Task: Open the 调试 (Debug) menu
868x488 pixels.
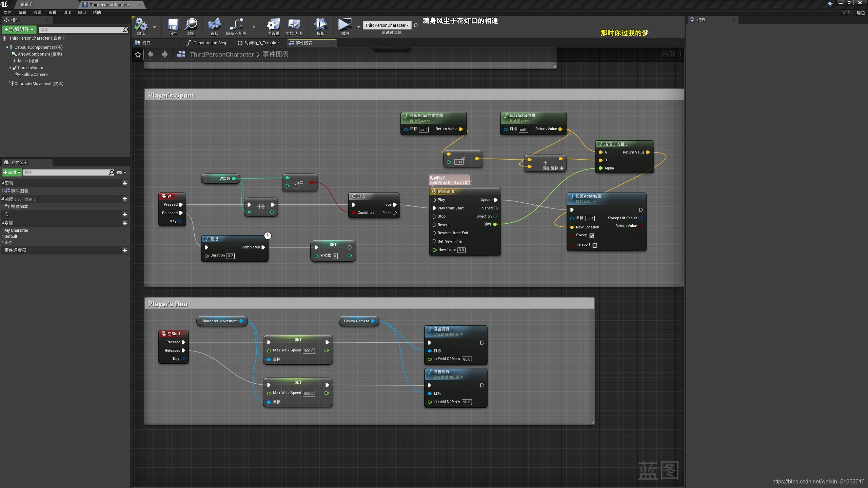Action: pyautogui.click(x=67, y=13)
